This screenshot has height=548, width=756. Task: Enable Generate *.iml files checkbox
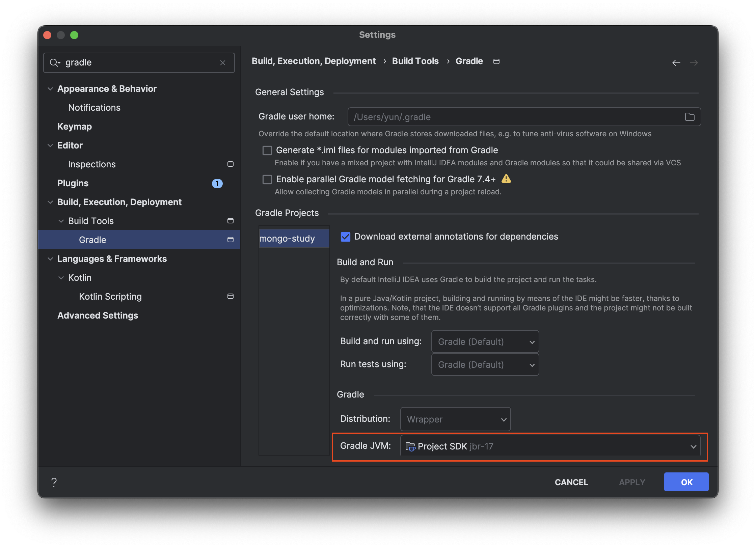pyautogui.click(x=267, y=150)
